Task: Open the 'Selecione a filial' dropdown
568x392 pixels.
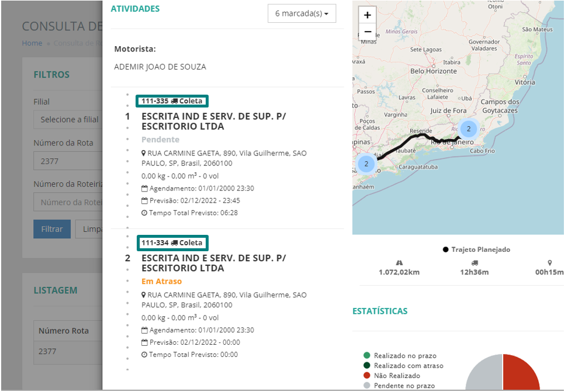Action: (67, 120)
